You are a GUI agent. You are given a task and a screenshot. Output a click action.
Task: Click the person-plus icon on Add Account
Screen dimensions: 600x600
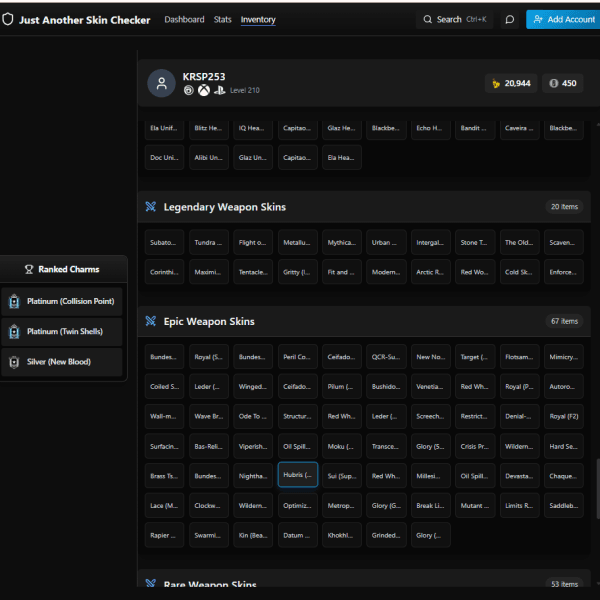[538, 20]
